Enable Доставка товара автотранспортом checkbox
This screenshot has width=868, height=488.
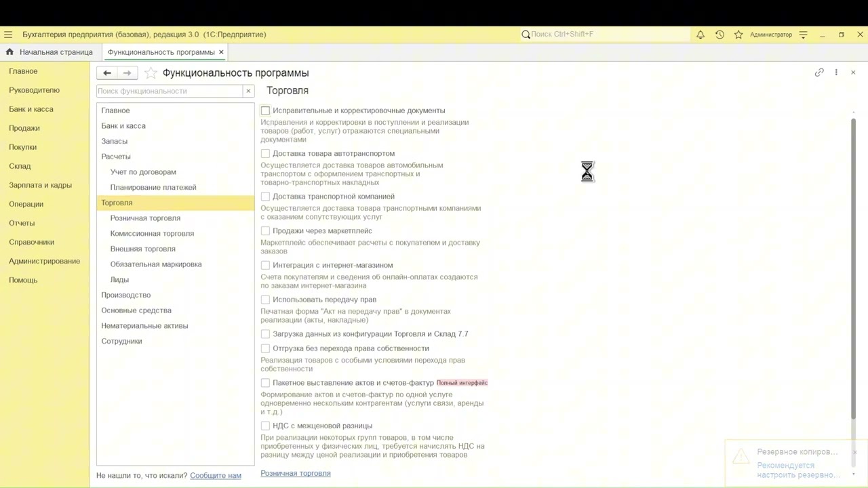[x=265, y=153]
